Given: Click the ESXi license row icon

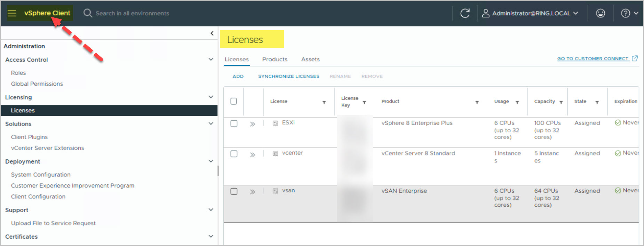Looking at the screenshot, I should (275, 123).
